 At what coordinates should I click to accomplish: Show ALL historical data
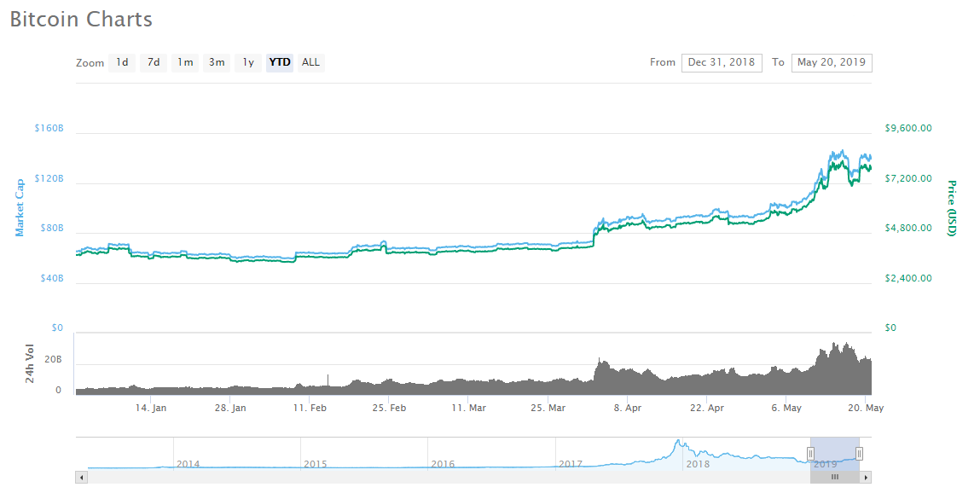coord(311,62)
